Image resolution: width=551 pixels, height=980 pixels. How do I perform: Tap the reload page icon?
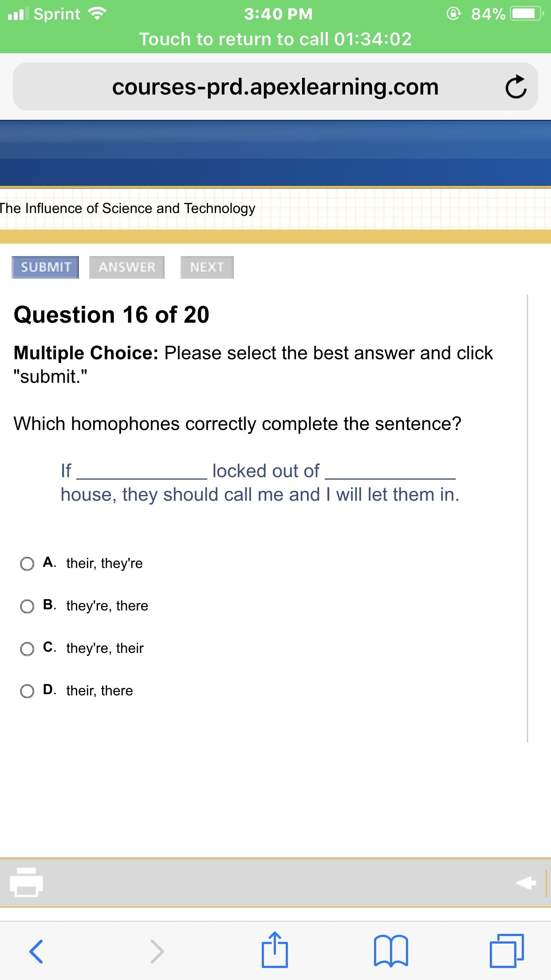pos(516,87)
